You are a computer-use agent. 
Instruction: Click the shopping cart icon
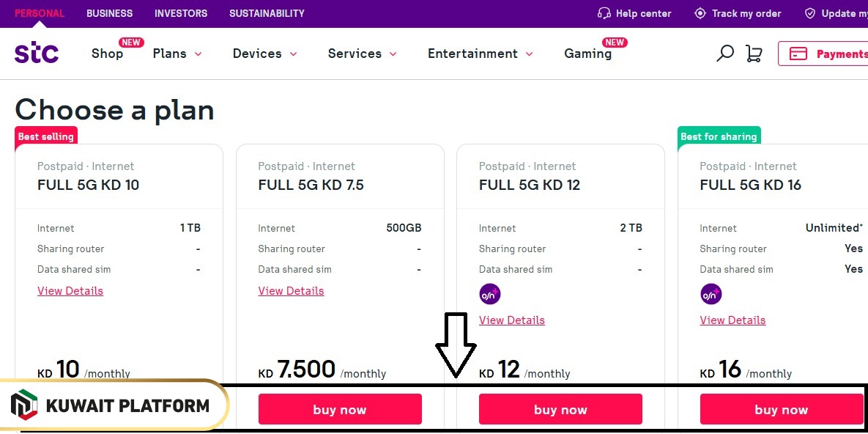coord(754,53)
